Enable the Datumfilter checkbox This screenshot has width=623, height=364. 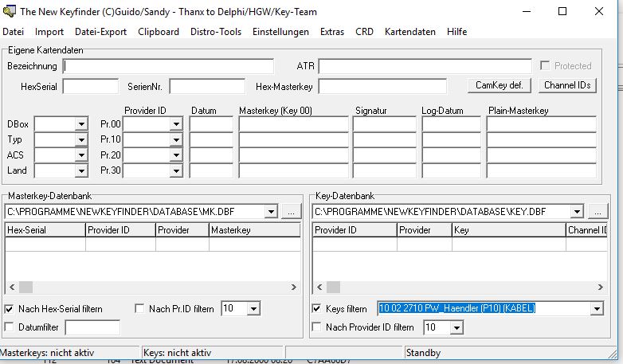point(10,327)
